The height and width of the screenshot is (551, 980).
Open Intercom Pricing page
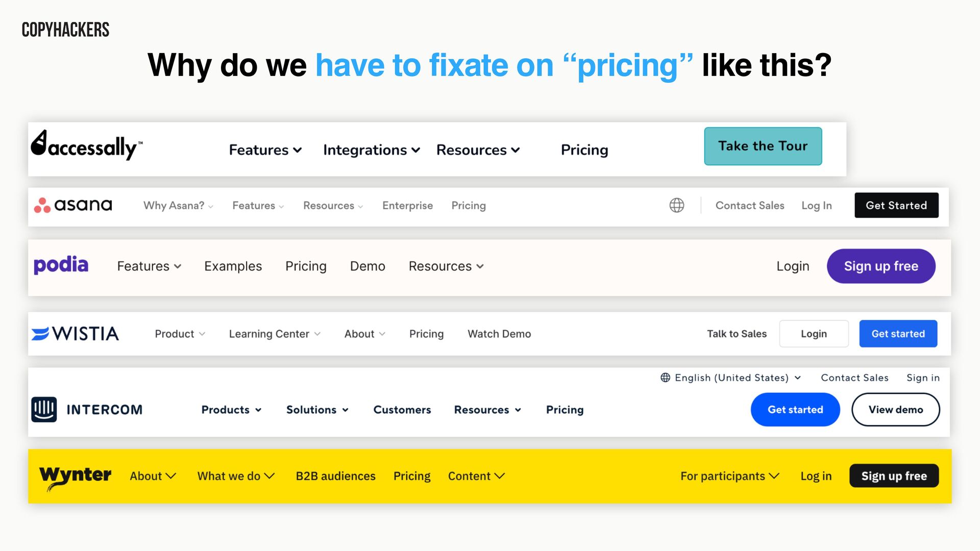(565, 410)
